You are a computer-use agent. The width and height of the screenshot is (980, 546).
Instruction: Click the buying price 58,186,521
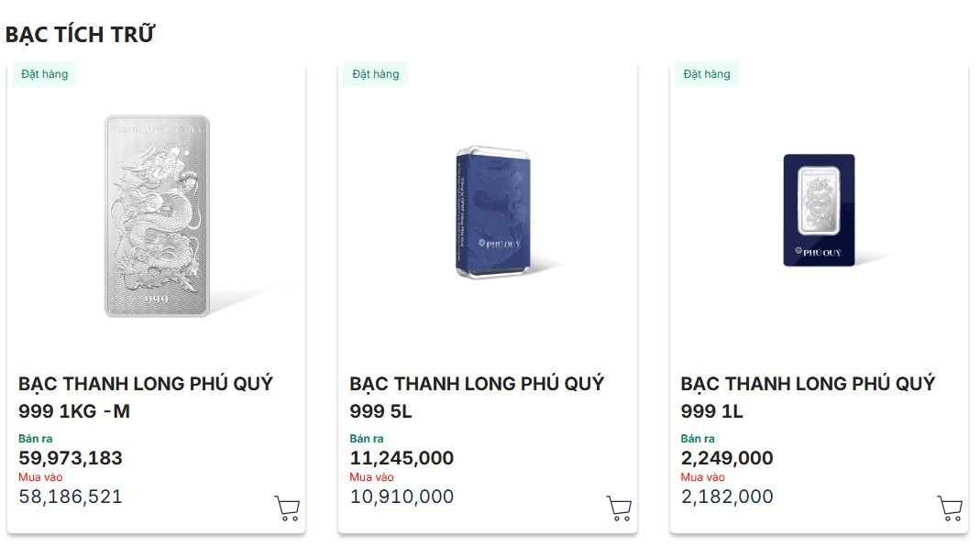click(71, 497)
